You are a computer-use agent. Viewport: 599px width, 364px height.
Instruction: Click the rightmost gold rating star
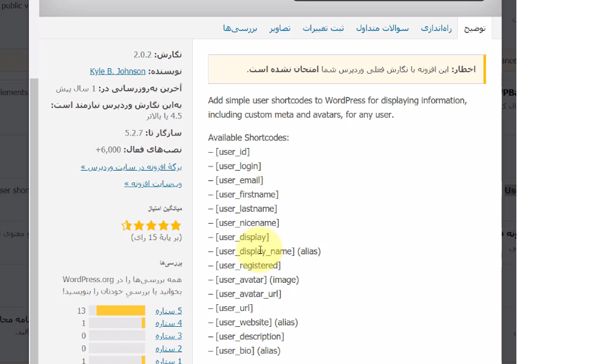pos(176,226)
